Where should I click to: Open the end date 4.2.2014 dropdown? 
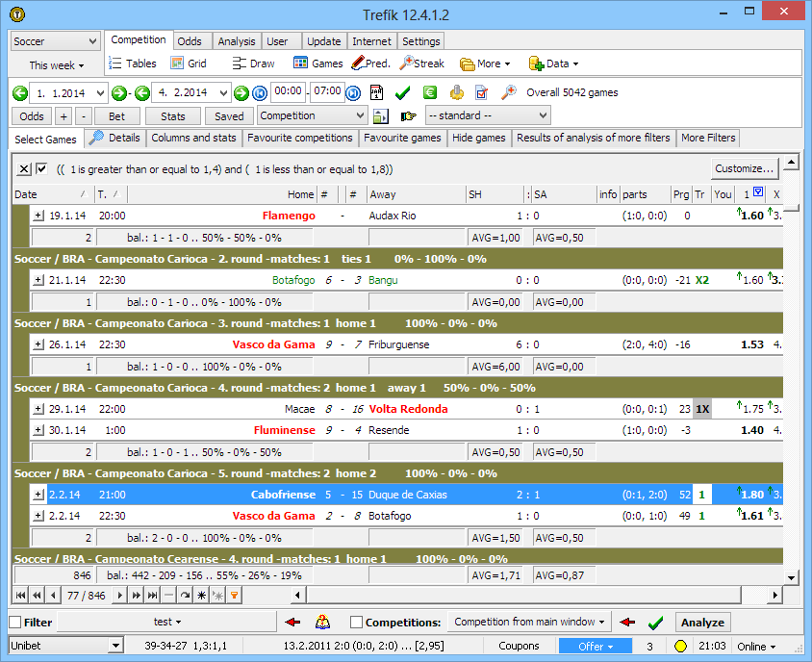point(223,93)
